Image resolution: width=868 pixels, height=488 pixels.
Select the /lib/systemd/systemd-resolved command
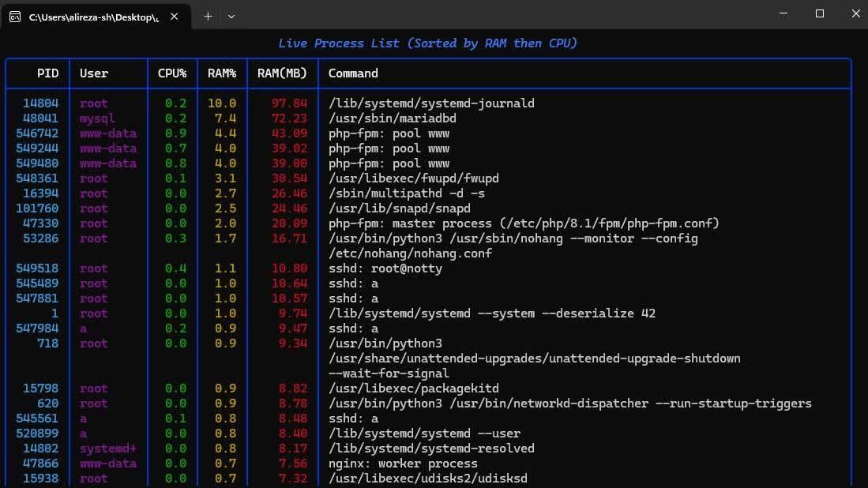point(431,449)
